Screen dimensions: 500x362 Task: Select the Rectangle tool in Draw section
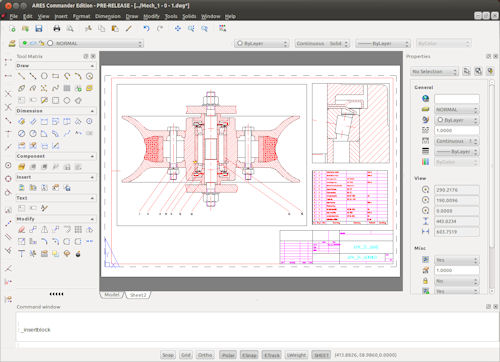tap(55, 76)
